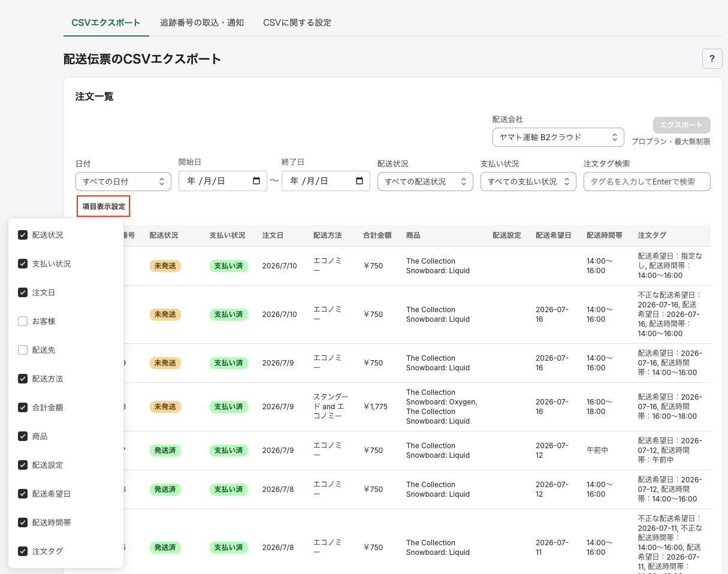Click the 配送伝票のCSVエクスポート page title

(143, 59)
